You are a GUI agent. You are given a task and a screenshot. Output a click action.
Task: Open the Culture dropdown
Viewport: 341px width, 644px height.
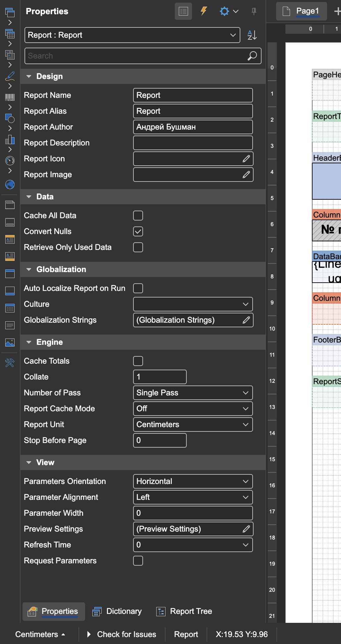(193, 304)
